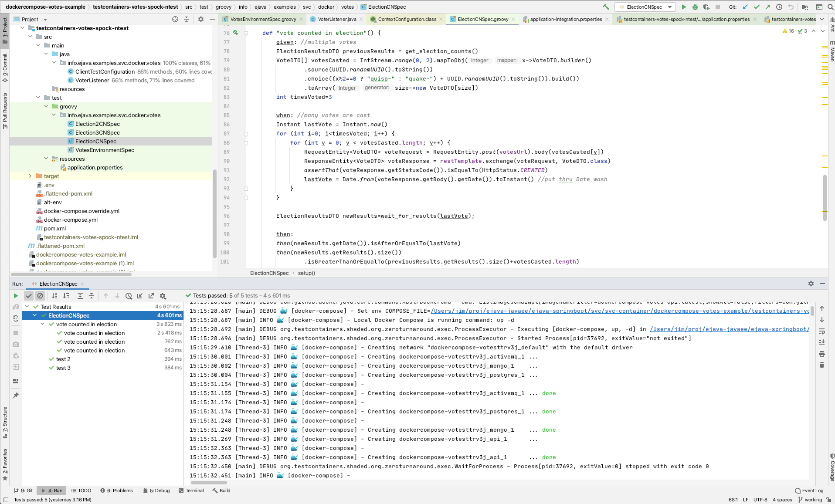Viewport: 835px width, 504px height.
Task: Open the 16 warnings inspection widget
Action: pos(788,31)
